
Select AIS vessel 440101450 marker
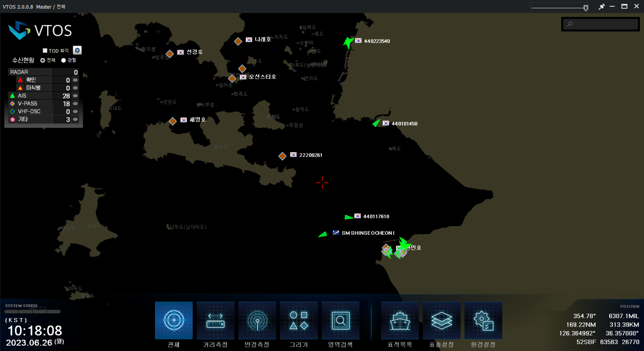pos(376,123)
